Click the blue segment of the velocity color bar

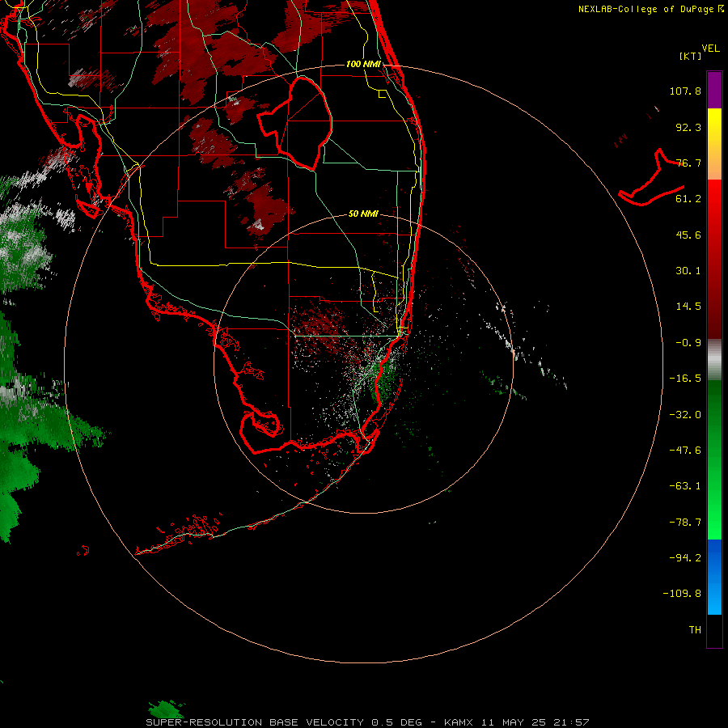coord(714,577)
